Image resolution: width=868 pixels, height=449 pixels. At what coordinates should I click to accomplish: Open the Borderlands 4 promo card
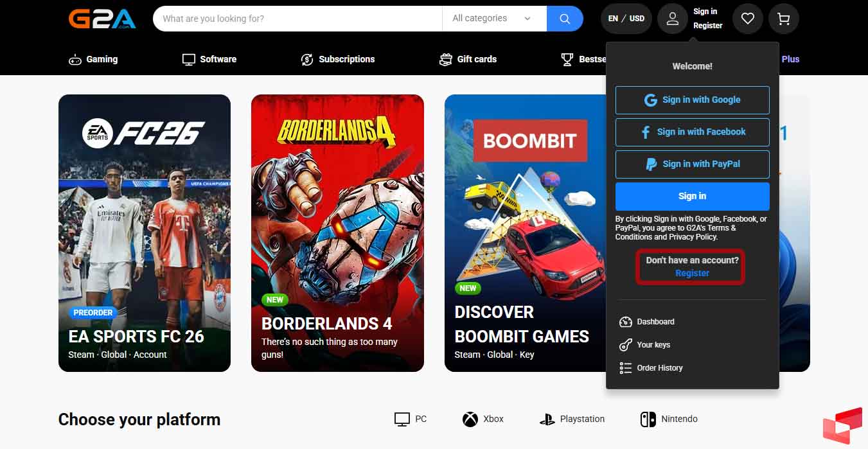pyautogui.click(x=337, y=233)
